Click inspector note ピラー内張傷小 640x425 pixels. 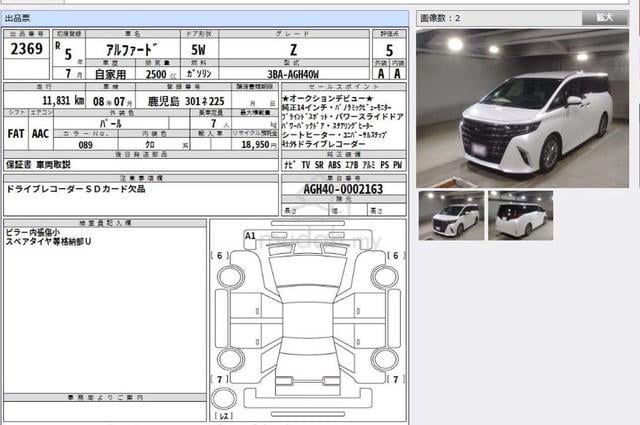tap(33, 232)
